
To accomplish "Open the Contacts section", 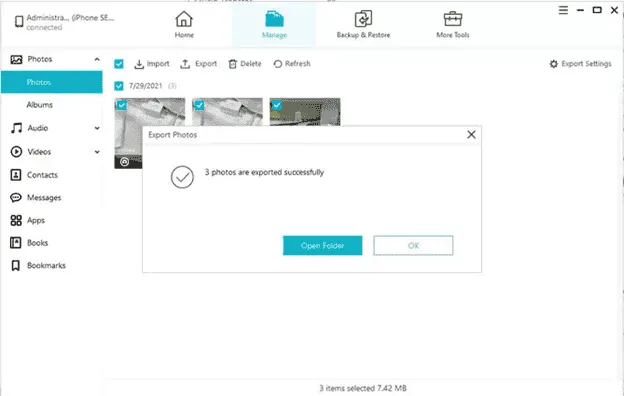I will click(42, 175).
